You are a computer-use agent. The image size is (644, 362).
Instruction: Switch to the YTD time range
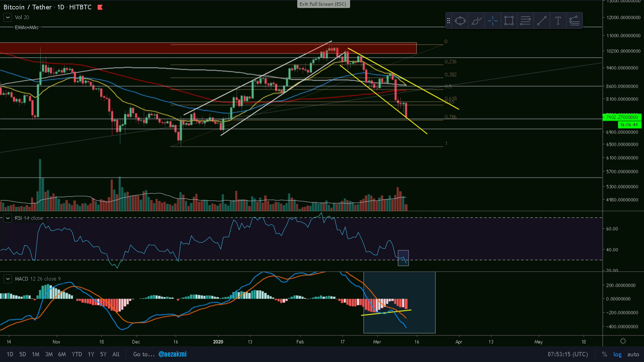point(76,354)
